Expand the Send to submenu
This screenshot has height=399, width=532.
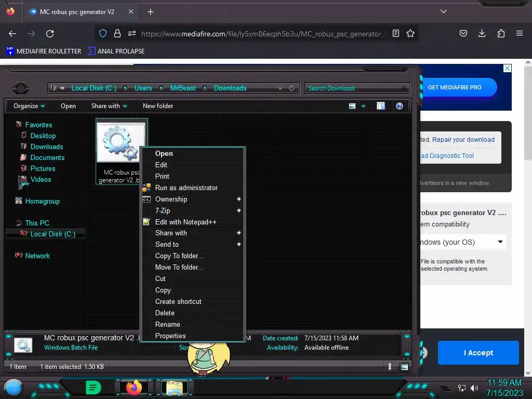(x=193, y=244)
